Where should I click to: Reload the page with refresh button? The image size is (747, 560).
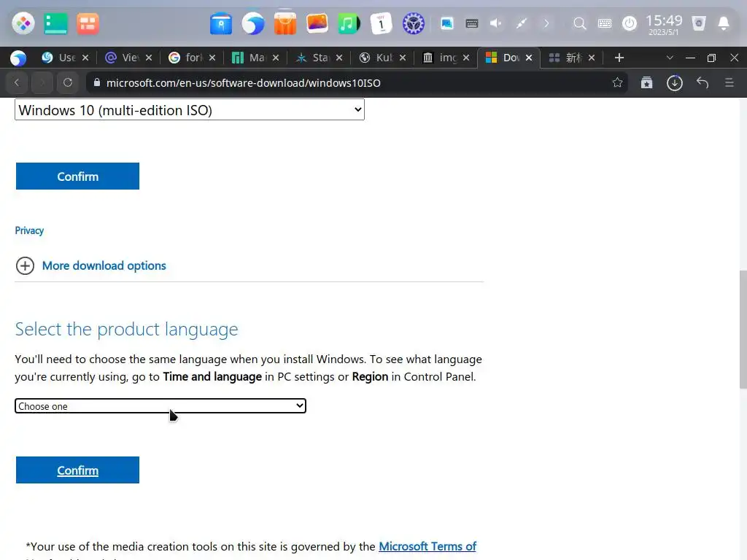click(x=68, y=82)
